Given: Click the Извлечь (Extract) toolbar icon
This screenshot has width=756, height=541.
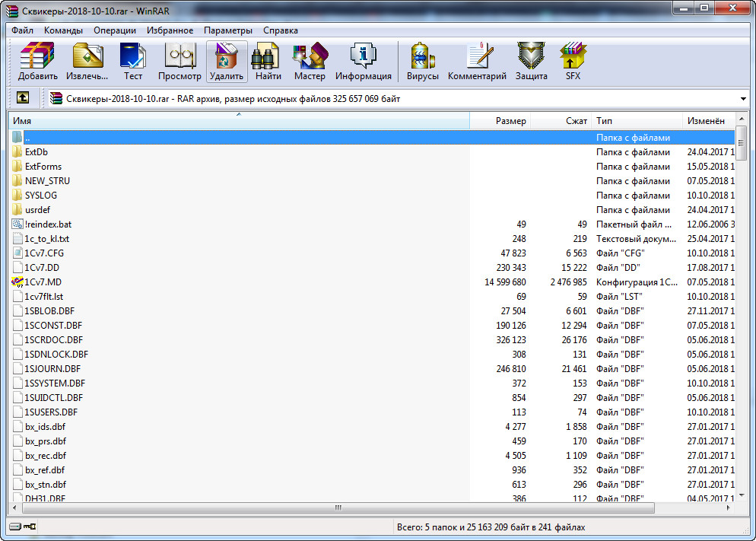Looking at the screenshot, I should coord(87,61).
